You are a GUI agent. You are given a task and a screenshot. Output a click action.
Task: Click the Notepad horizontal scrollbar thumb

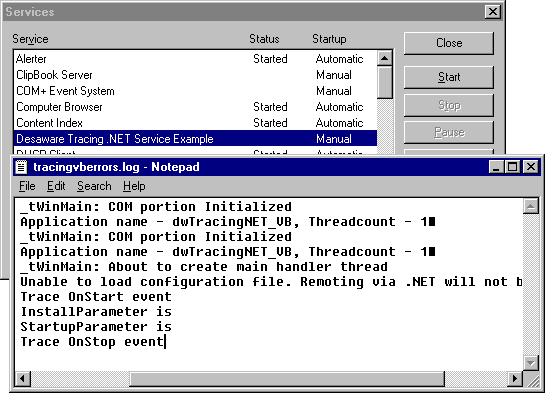click(287, 378)
